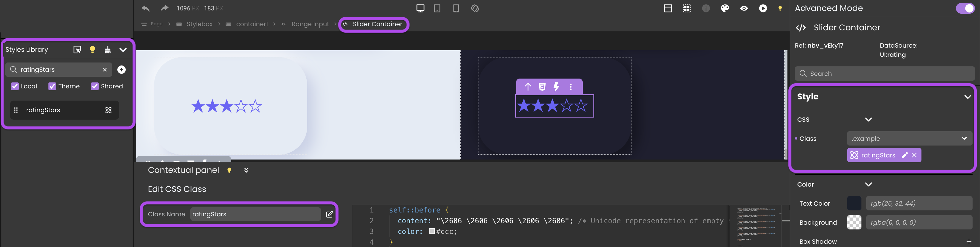980x247 pixels.
Task: Clear the ratingStars search text
Action: click(105, 70)
